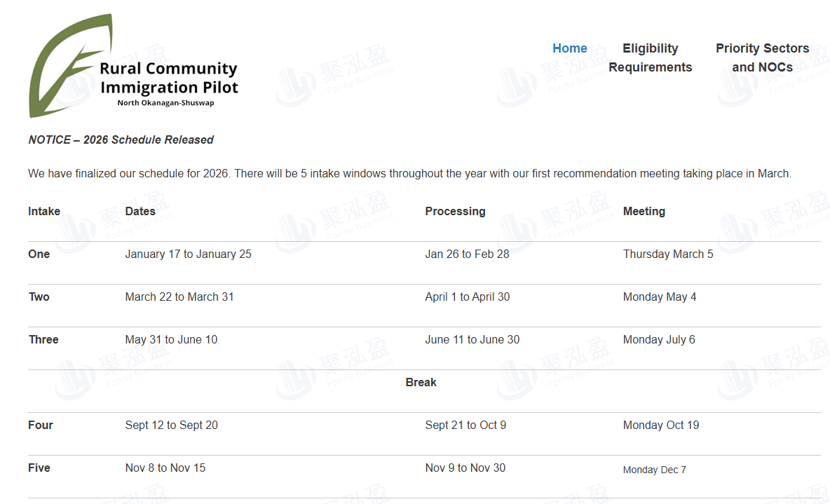Click the "Monday Dec 7" meeting cell

pos(654,470)
